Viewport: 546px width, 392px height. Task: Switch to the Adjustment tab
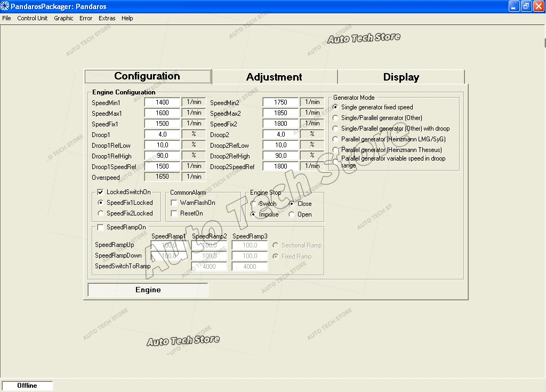tap(275, 77)
